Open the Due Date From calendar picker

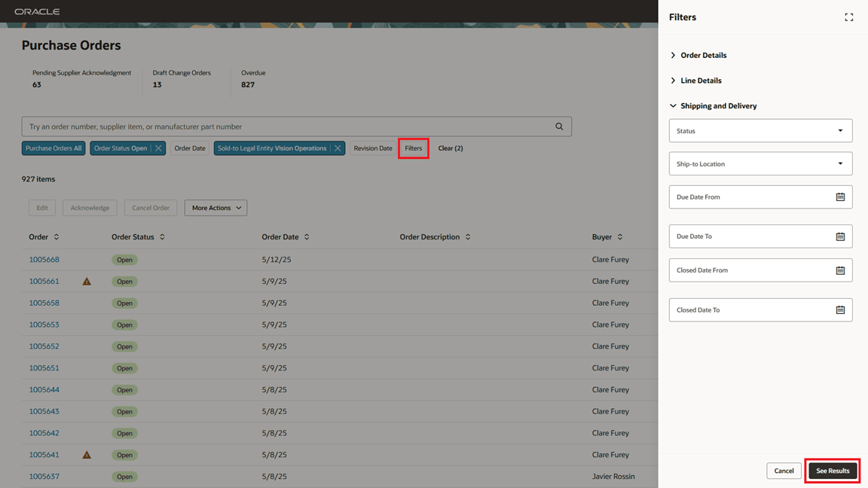pos(842,197)
